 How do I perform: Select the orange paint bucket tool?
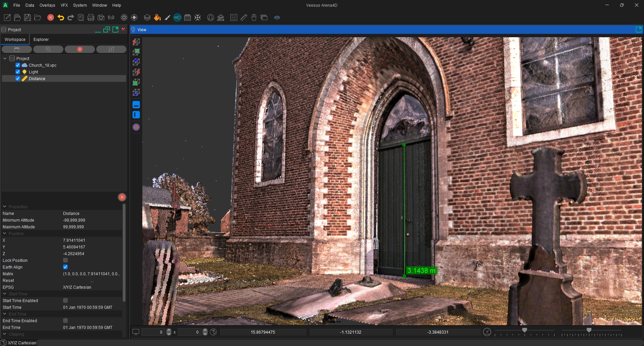[x=157, y=17]
